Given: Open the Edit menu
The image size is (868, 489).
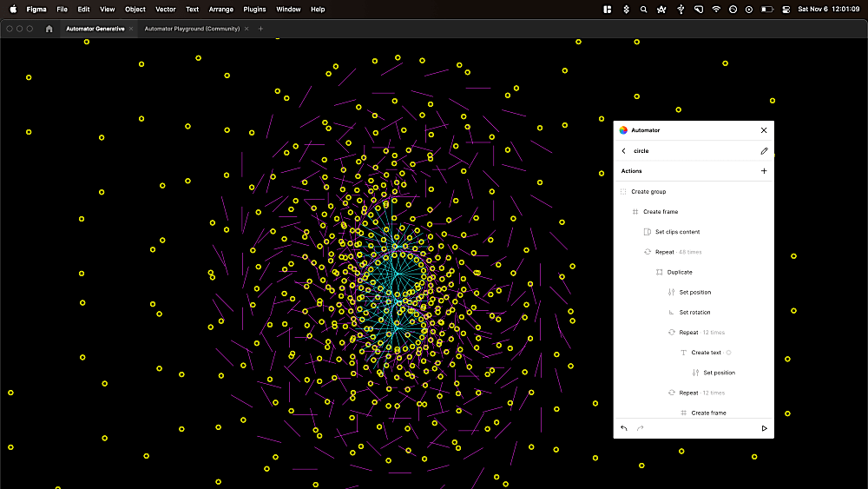Looking at the screenshot, I should click(x=83, y=10).
